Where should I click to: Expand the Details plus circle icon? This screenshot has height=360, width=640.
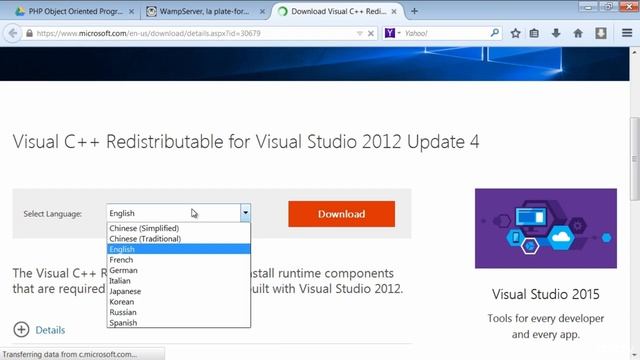tap(21, 329)
